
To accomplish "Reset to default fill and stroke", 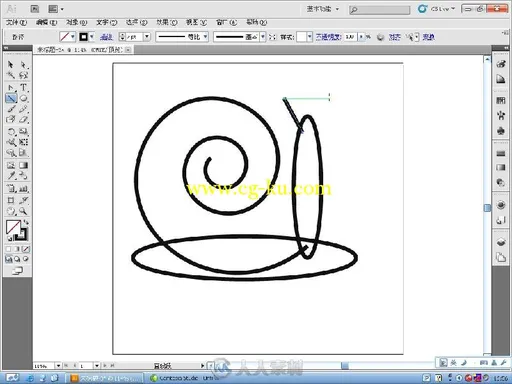I will coord(10,238).
